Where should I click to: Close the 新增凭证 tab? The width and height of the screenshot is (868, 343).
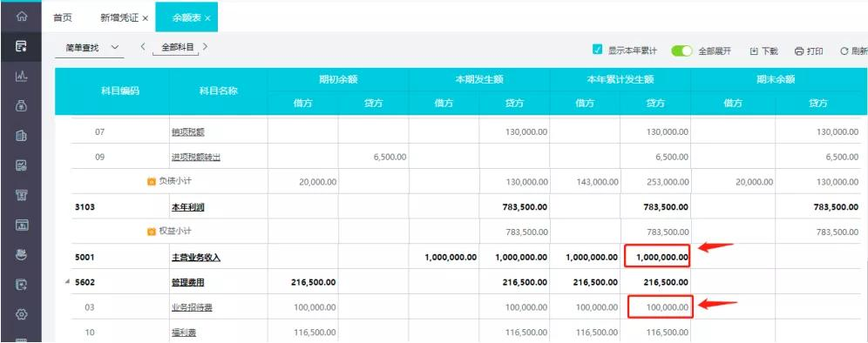tap(145, 18)
